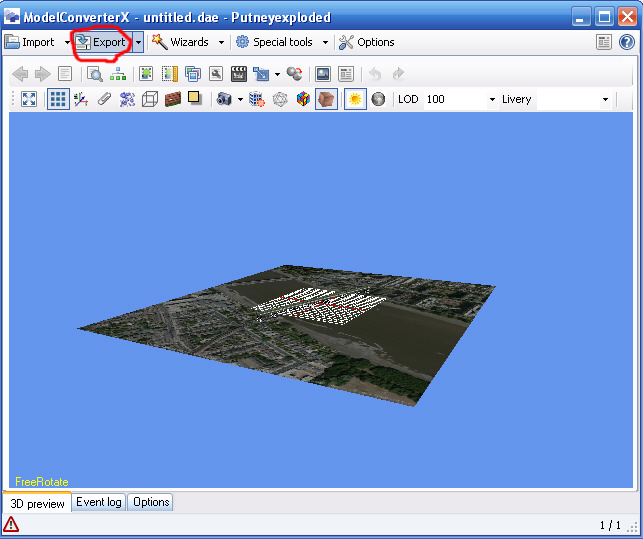Open the wrench attached object editor icon
643x539 pixels.
pyautogui.click(x=216, y=74)
